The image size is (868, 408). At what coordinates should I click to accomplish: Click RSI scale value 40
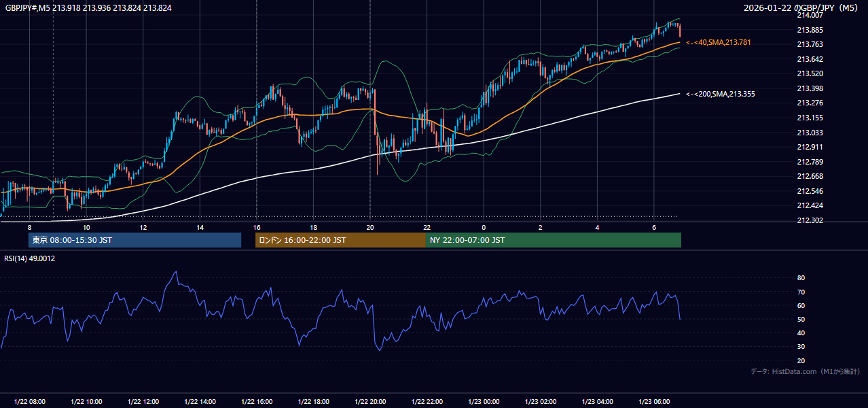(801, 333)
